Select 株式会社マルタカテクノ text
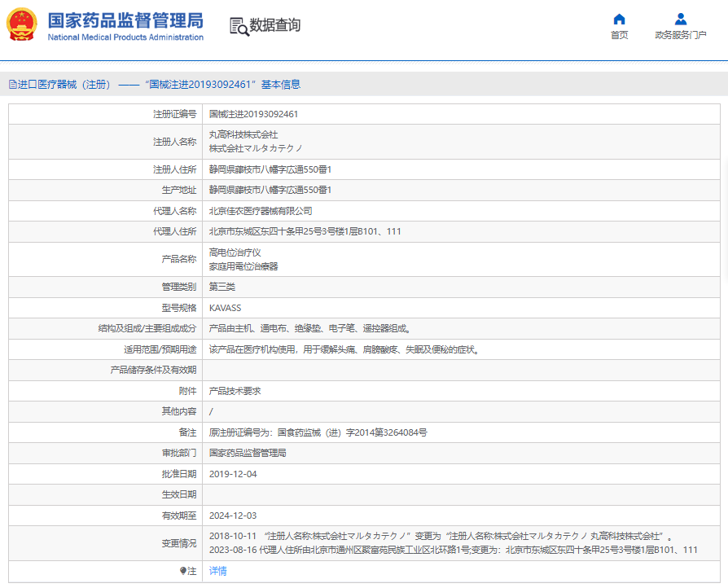 click(x=256, y=148)
